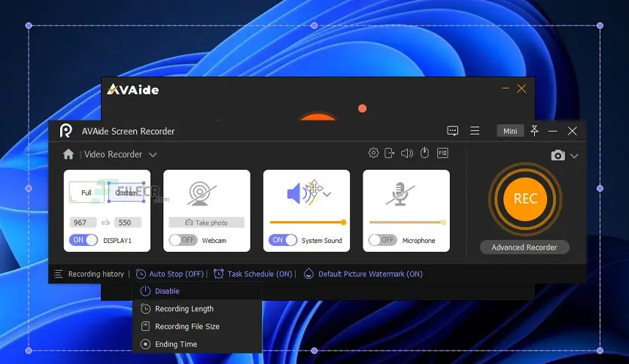Image resolution: width=629 pixels, height=364 pixels.
Task: Open Task Schedule (ON) settings
Action: click(260, 275)
